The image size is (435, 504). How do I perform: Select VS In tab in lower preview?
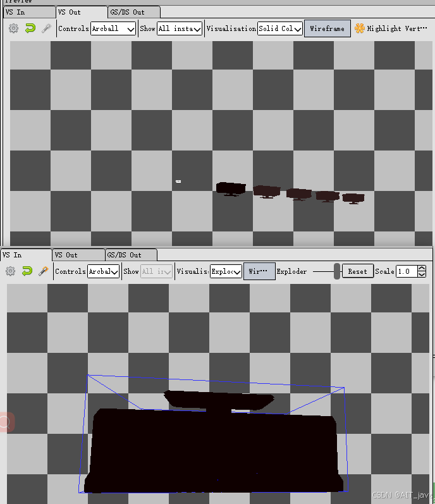coord(26,255)
